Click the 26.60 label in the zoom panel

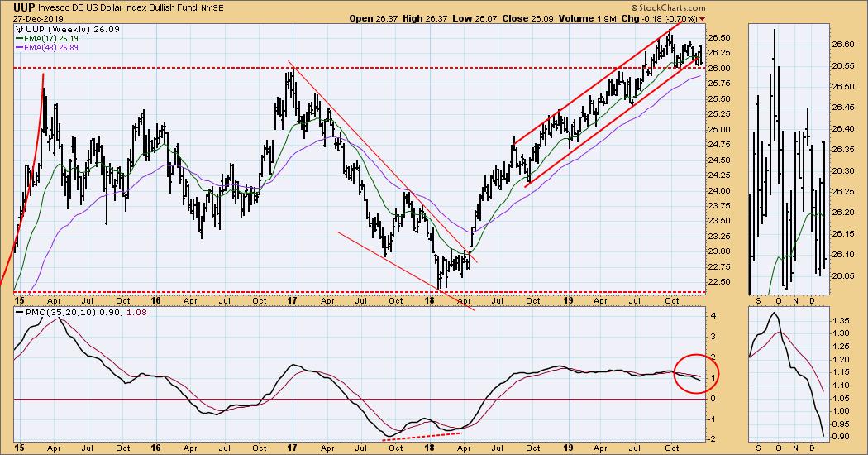(842, 45)
